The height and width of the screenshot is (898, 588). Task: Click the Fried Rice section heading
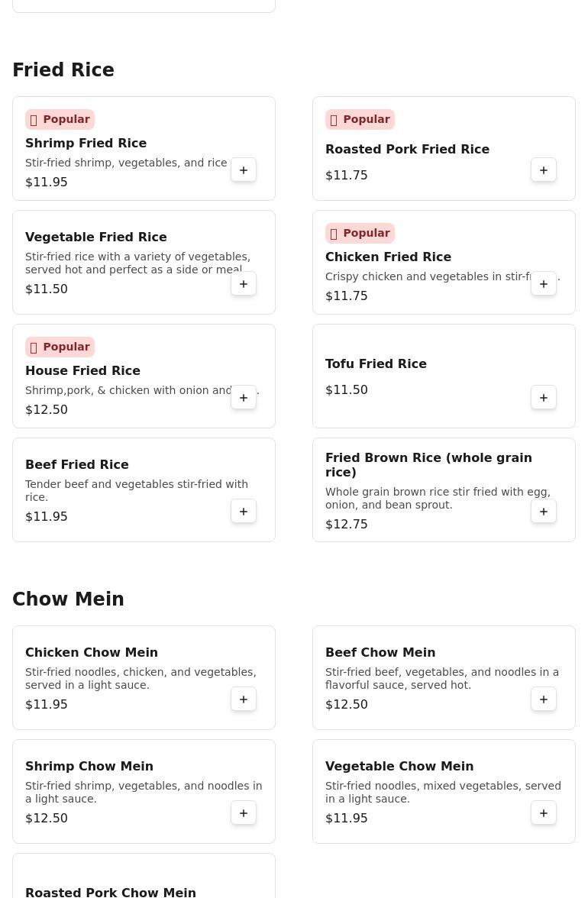coord(63,70)
